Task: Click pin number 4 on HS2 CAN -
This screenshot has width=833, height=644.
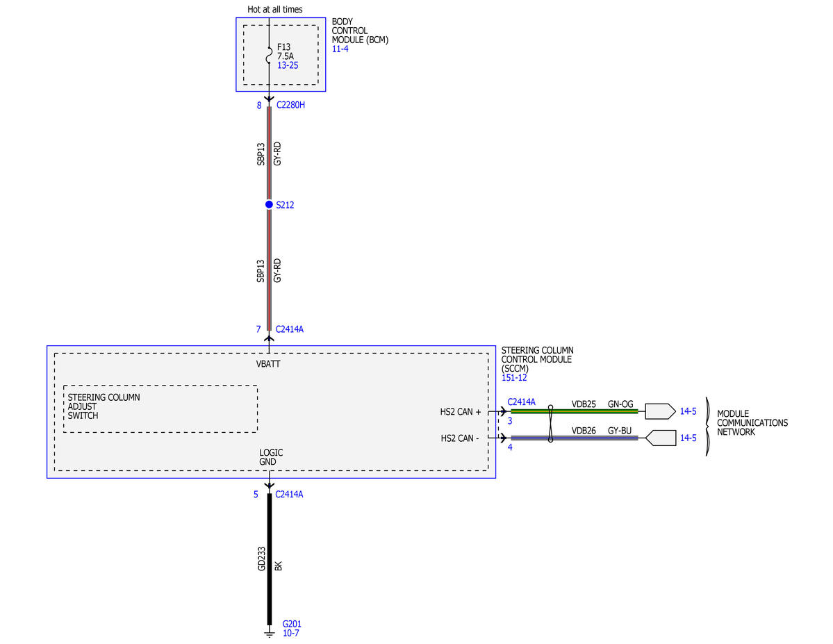Action: click(x=510, y=447)
